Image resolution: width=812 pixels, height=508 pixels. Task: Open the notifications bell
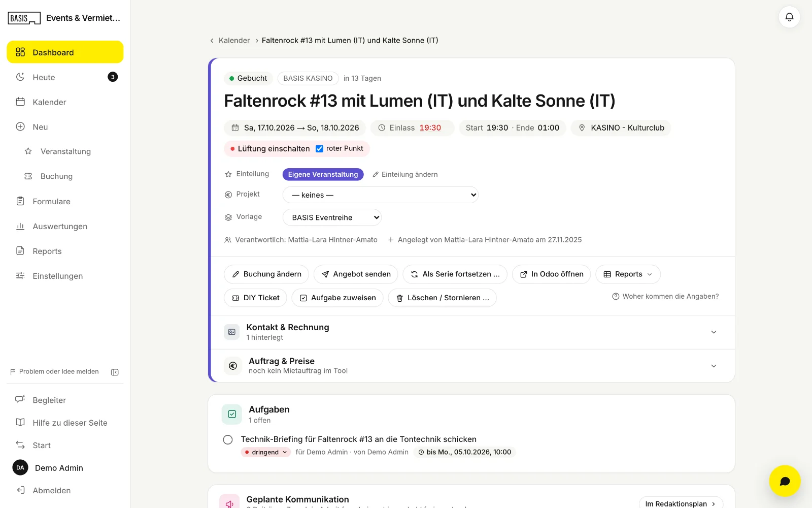[789, 17]
